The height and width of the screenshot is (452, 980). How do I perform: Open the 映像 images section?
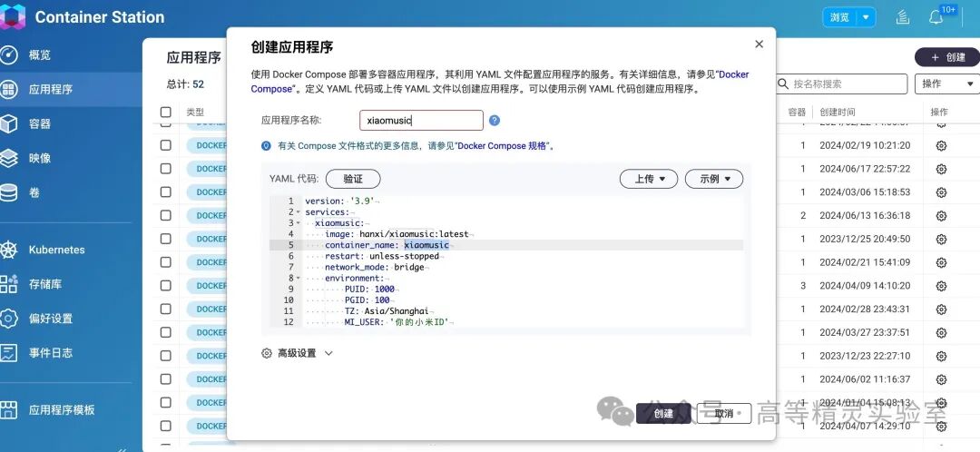(40, 158)
